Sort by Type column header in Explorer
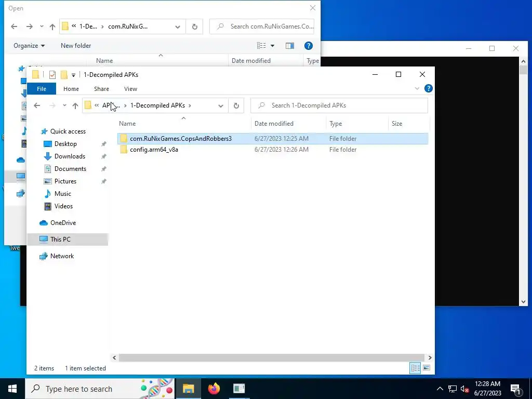This screenshot has width=532, height=399. [336, 124]
